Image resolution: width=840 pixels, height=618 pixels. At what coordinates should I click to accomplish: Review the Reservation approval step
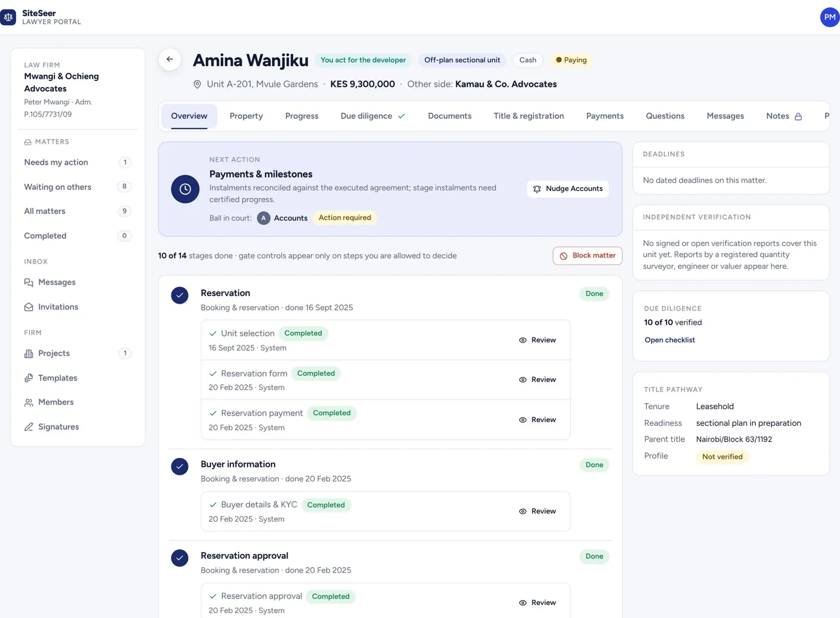537,603
